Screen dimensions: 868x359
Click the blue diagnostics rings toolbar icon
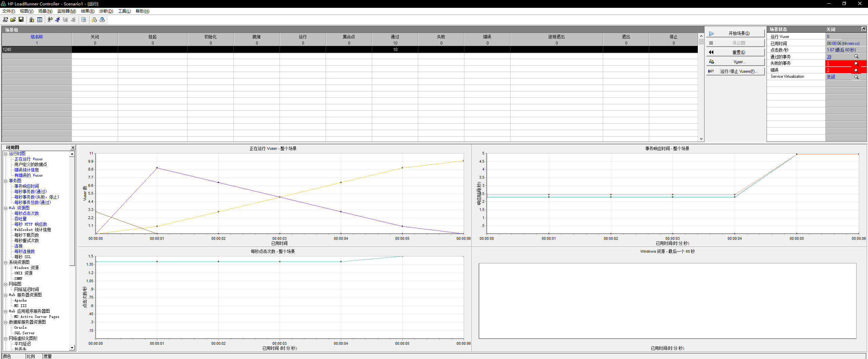102,20
